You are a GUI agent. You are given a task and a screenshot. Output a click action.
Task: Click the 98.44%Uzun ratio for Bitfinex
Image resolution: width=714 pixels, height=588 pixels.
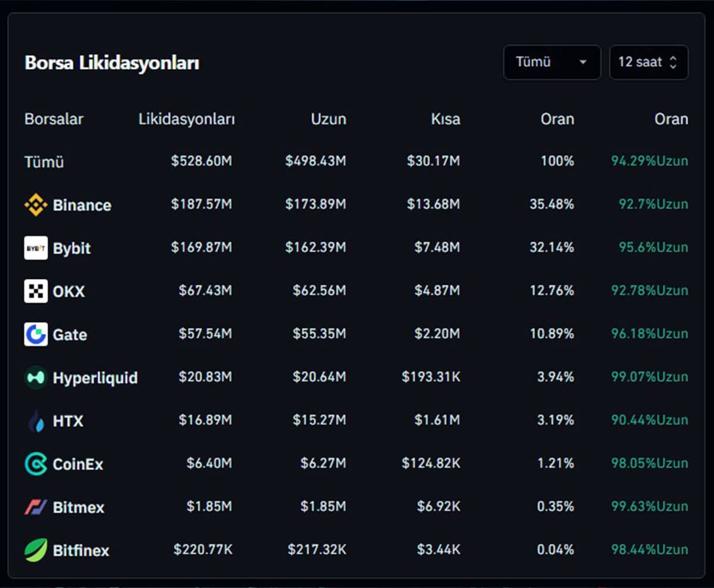650,550
